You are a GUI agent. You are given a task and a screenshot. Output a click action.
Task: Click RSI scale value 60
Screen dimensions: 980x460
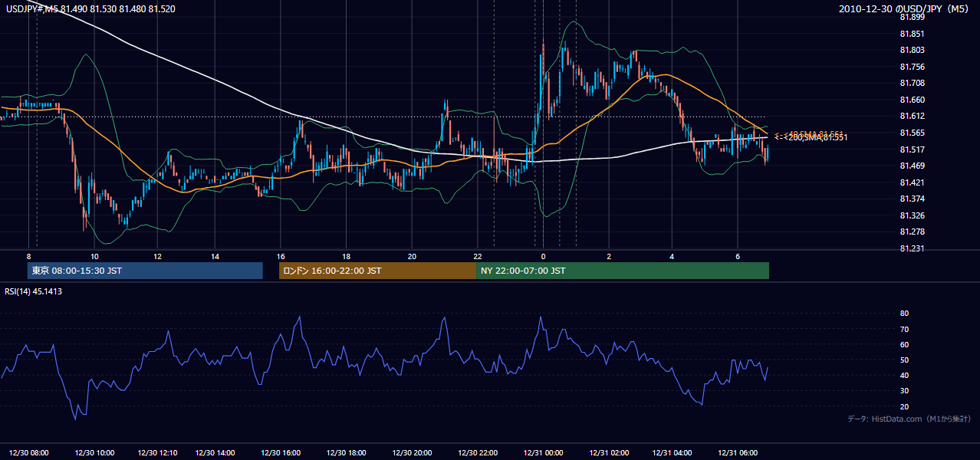(904, 344)
